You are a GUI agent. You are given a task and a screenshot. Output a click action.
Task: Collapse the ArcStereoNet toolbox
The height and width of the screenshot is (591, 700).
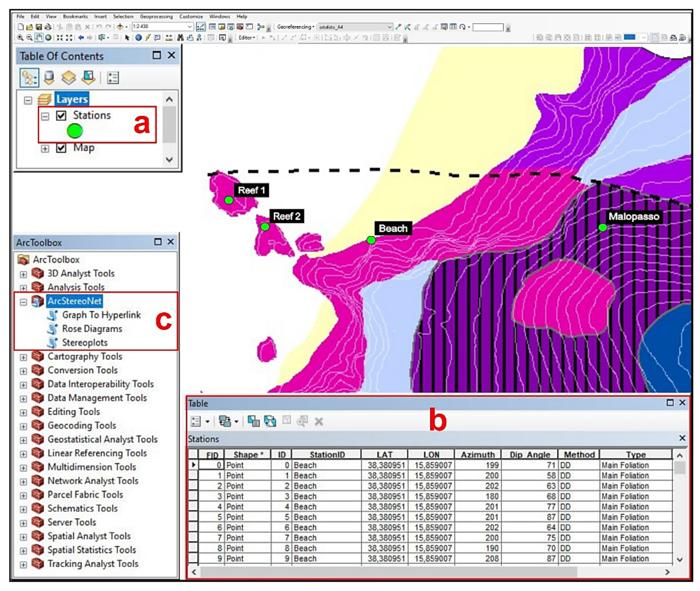pos(23,302)
